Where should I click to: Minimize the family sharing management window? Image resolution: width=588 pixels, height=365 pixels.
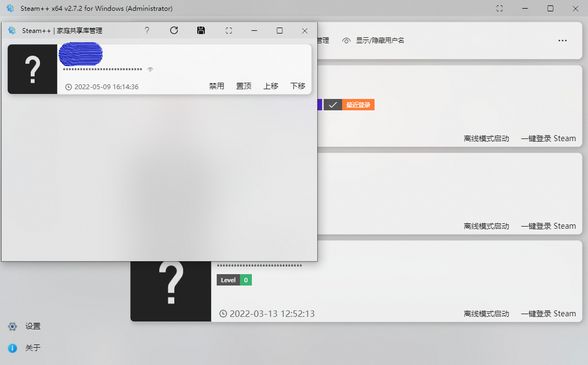coord(254,31)
